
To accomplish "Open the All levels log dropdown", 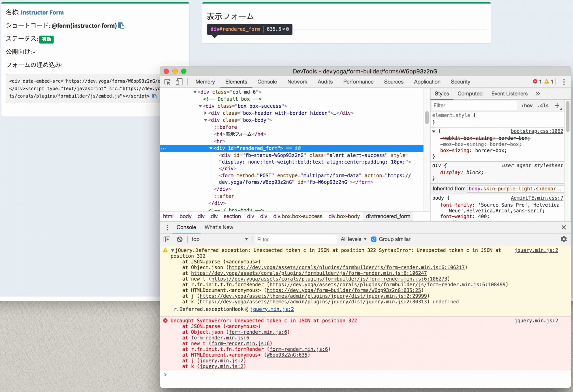I will click(x=354, y=239).
